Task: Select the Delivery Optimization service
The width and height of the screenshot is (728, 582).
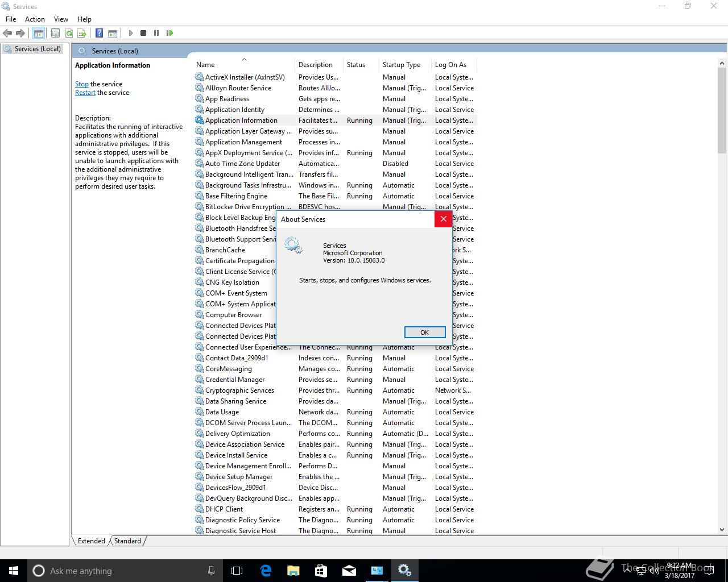Action: tap(335, 433)
